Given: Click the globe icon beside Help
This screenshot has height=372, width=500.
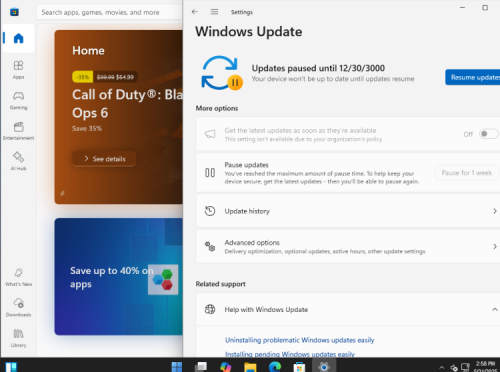Looking at the screenshot, I should [210, 309].
